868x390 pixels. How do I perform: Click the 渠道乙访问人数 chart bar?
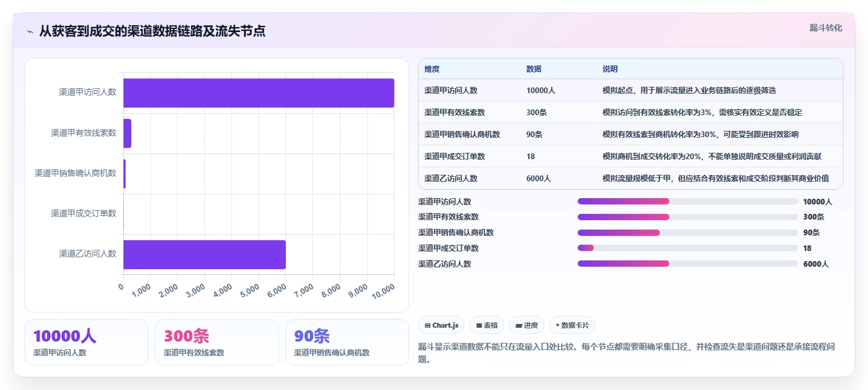204,254
